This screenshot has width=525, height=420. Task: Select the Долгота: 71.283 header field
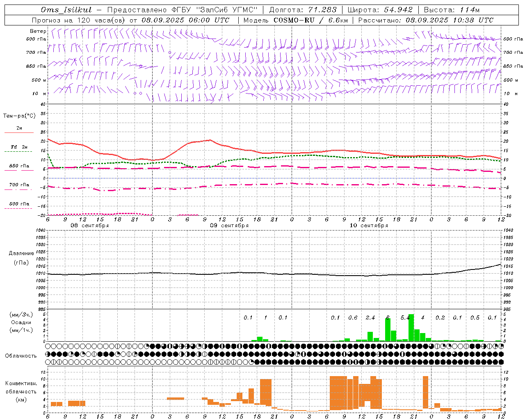303,10
